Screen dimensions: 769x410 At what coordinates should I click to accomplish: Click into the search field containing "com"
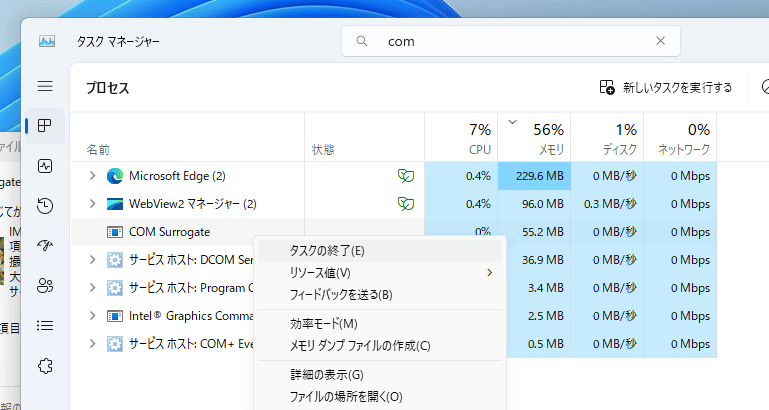coord(510,41)
